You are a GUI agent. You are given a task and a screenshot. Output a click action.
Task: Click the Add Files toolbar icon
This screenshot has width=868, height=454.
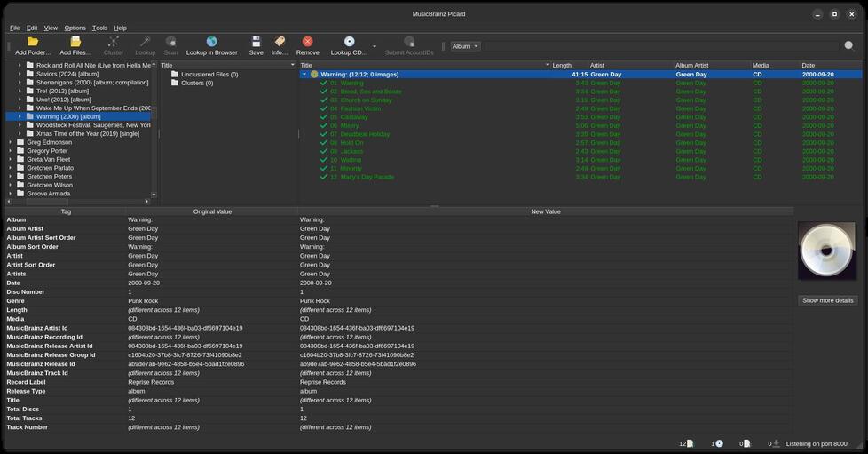pos(75,42)
